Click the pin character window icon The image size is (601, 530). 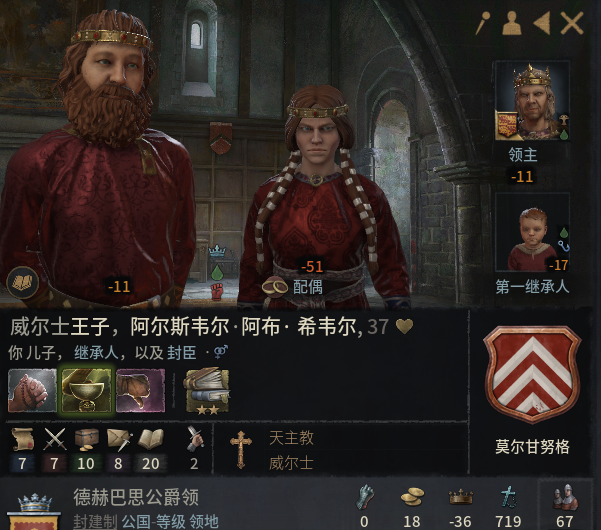pyautogui.click(x=483, y=23)
